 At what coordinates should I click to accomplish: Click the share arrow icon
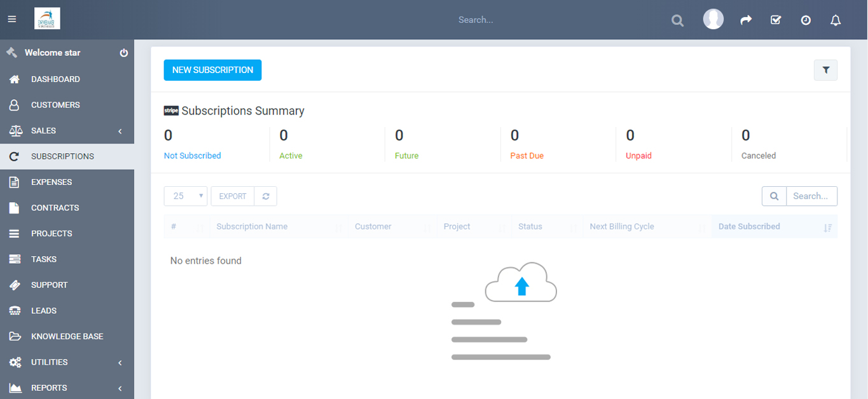click(x=746, y=20)
